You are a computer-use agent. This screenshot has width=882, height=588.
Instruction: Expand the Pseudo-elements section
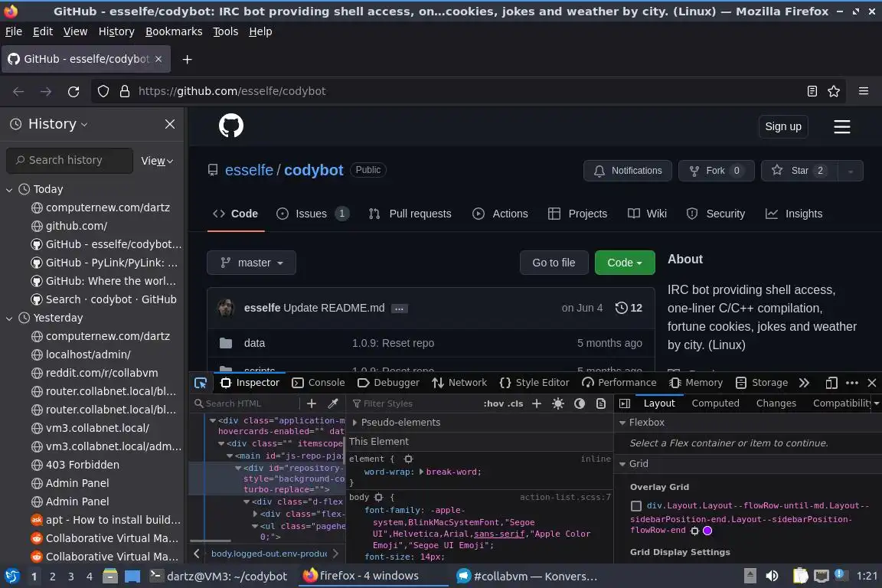pyautogui.click(x=354, y=423)
